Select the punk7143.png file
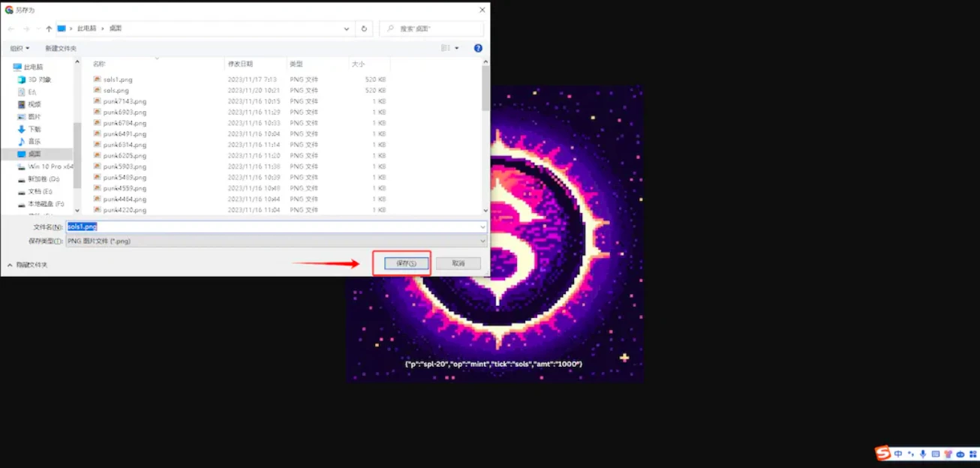 pos(125,101)
